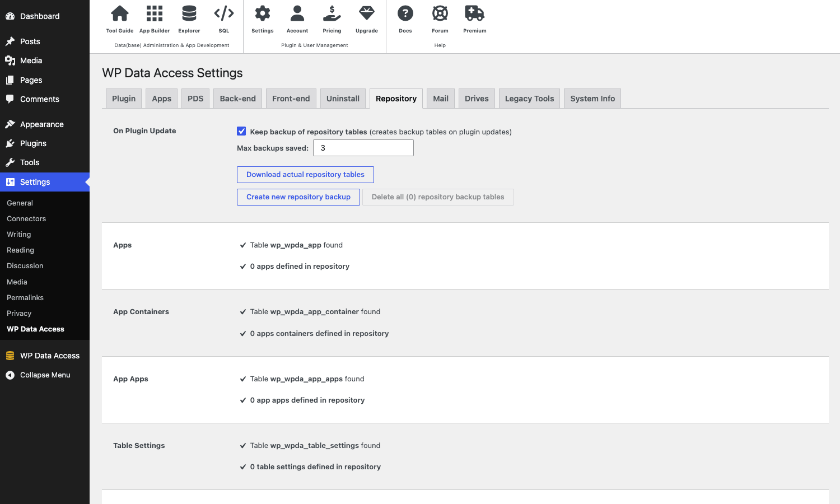Open Comments in the admin sidebar
The image size is (840, 504).
(45, 99)
